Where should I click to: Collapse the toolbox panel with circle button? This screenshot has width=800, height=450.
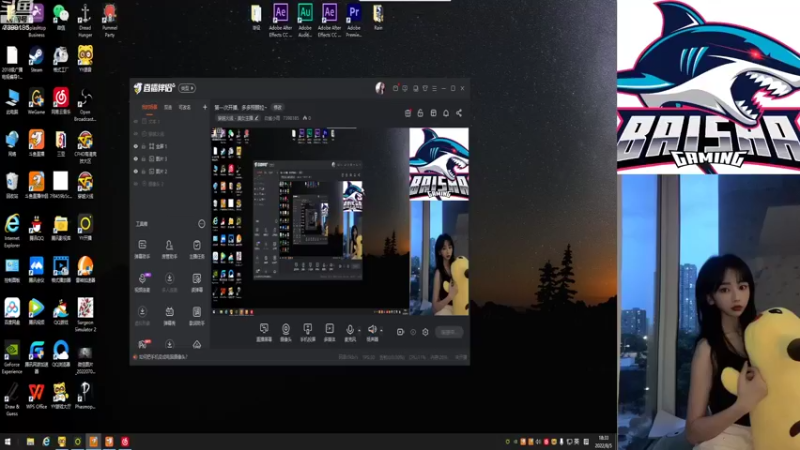(202, 223)
